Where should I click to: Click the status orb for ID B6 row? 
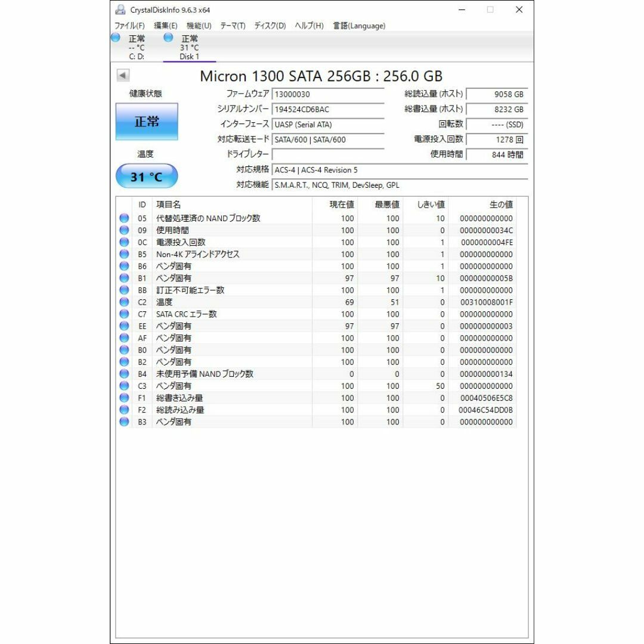tap(124, 266)
